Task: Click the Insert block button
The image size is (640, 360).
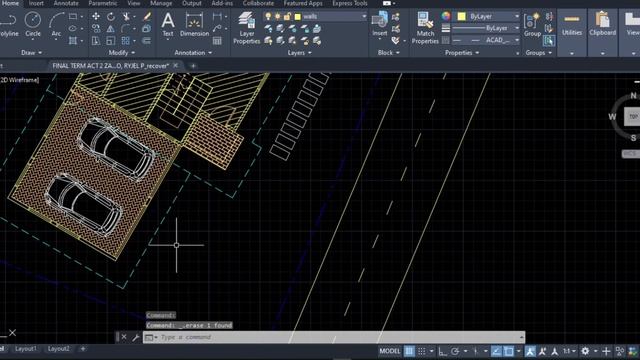Action: click(380, 24)
